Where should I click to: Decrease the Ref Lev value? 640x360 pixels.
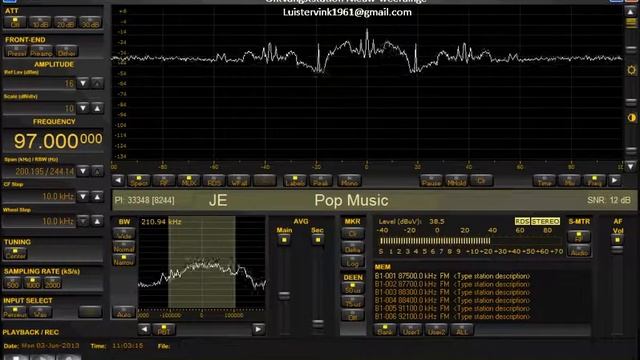[83, 83]
